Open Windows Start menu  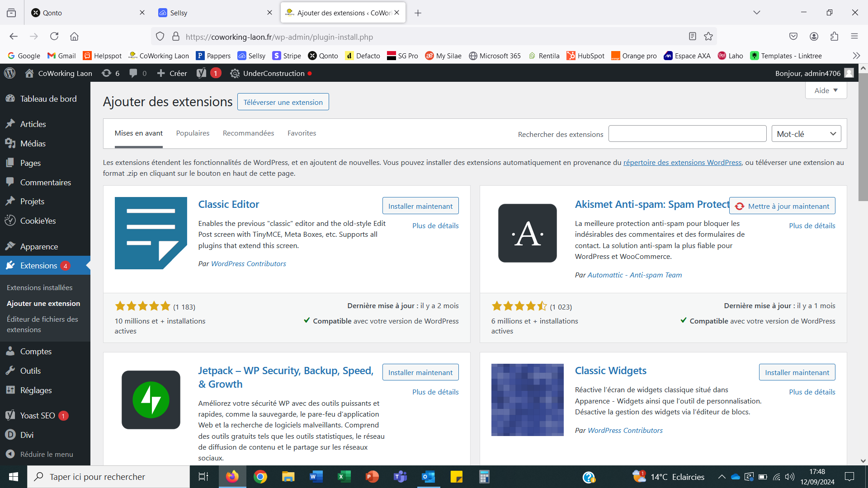pyautogui.click(x=14, y=477)
